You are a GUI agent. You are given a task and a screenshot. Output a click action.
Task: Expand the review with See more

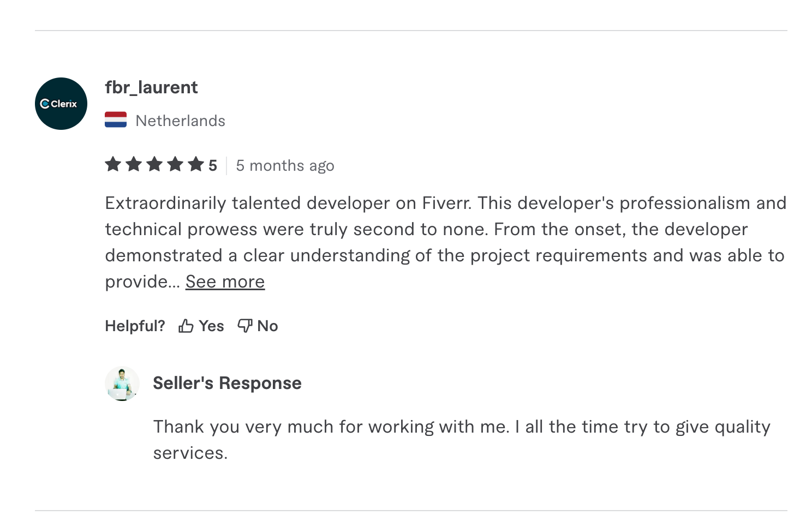(225, 282)
